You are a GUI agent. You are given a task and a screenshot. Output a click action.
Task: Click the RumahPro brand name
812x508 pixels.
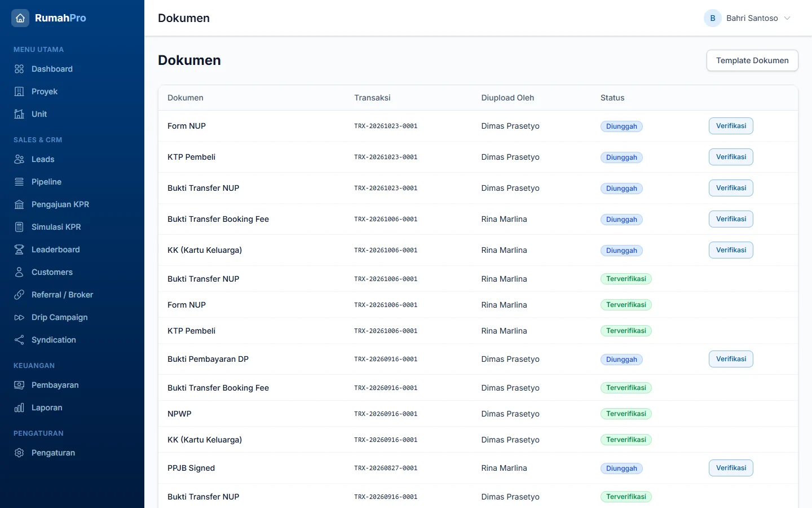(x=60, y=18)
